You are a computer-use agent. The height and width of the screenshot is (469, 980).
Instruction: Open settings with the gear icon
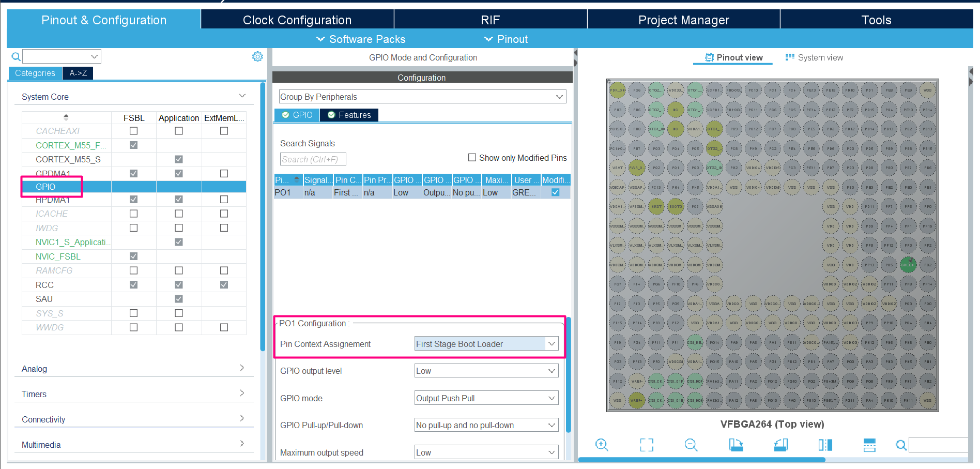(x=257, y=56)
